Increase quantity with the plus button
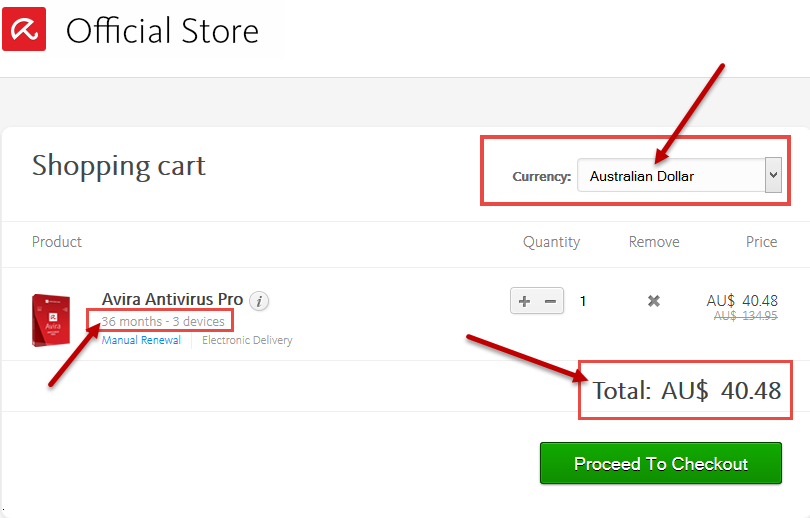 [524, 301]
